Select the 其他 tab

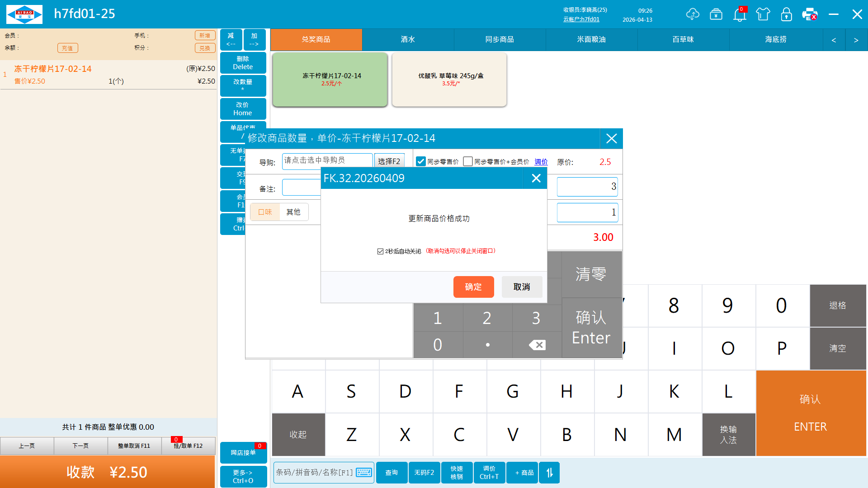tap(293, 212)
